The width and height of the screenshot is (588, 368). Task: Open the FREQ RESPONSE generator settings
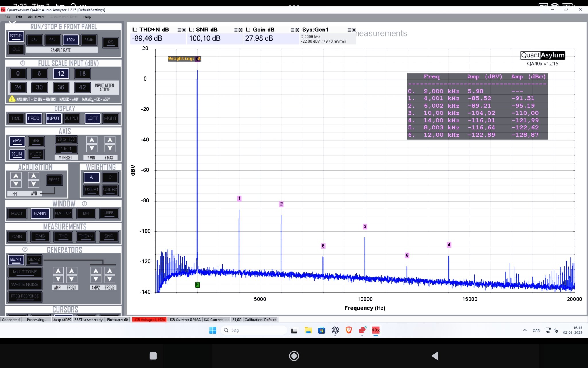click(x=25, y=296)
